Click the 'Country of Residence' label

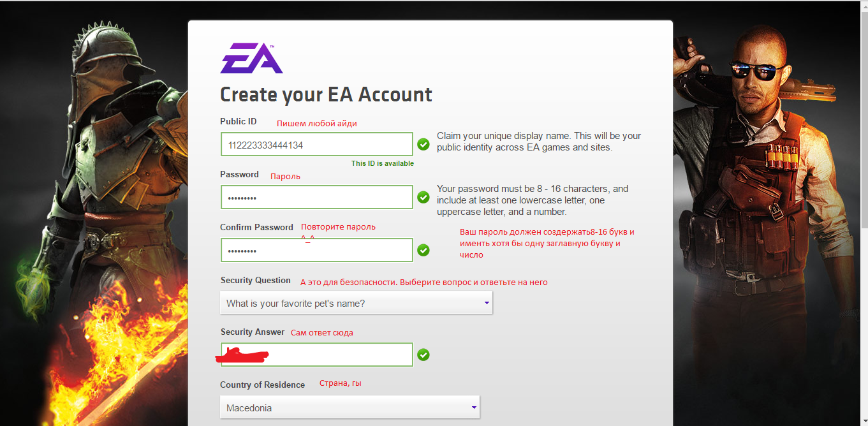[x=263, y=385]
